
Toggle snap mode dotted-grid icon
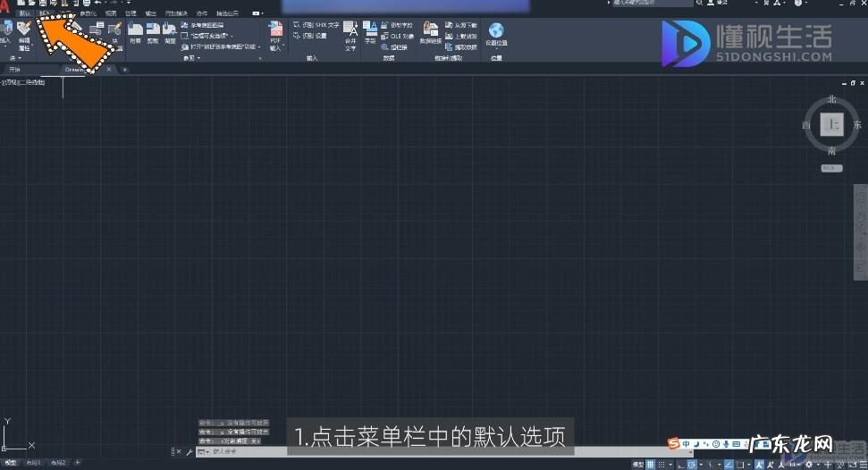click(x=661, y=465)
